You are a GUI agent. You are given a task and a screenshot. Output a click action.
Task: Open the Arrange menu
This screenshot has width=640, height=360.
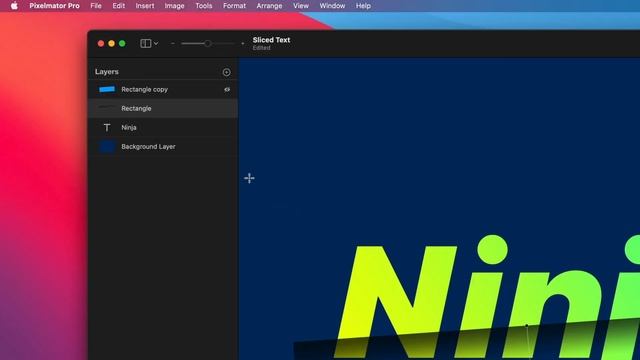coord(269,6)
